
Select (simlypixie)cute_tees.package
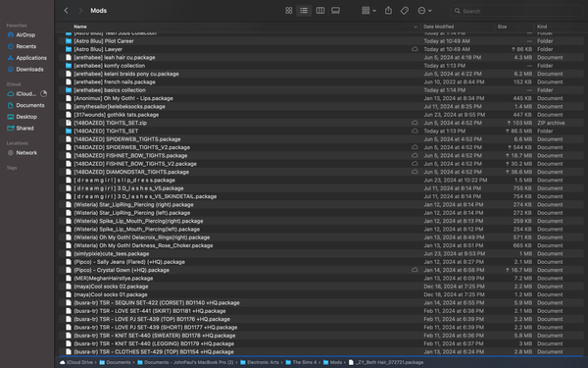(x=322, y=254)
